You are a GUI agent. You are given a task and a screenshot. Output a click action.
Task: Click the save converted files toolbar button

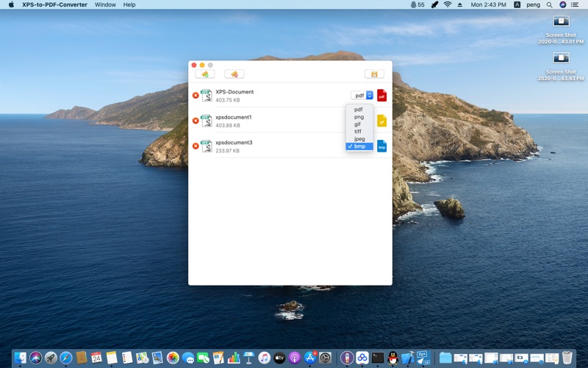click(374, 74)
